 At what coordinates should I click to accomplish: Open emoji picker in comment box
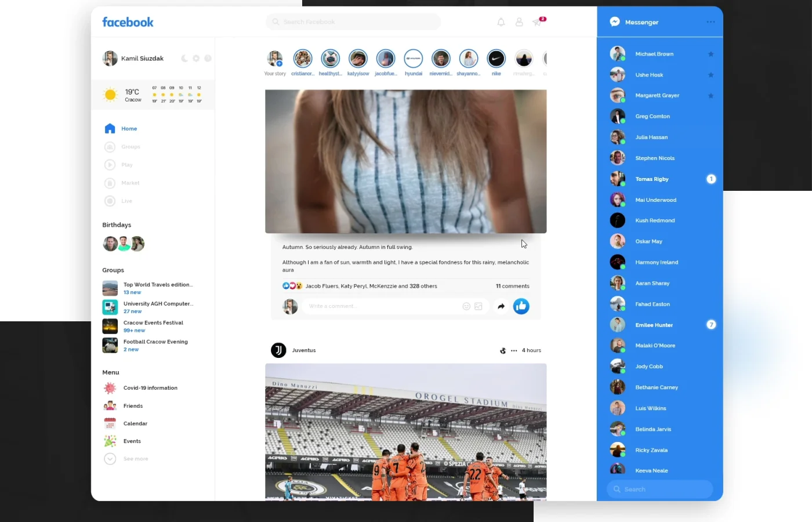pyautogui.click(x=466, y=306)
